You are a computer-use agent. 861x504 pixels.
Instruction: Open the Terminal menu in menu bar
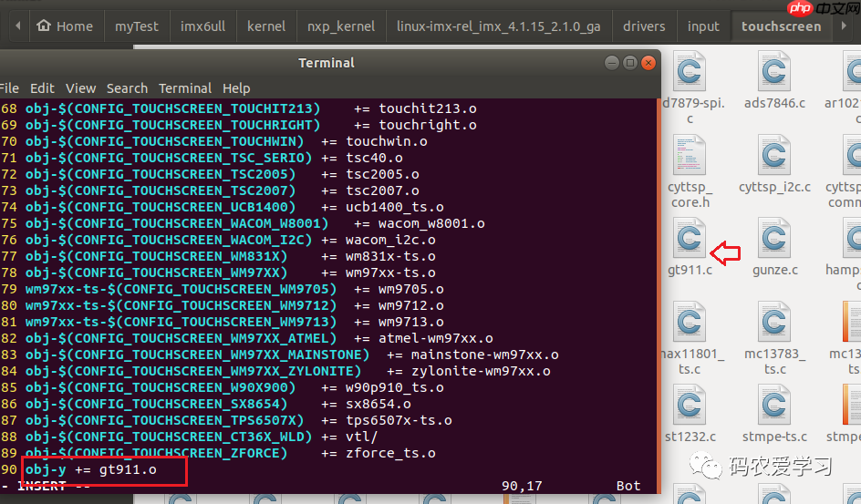[185, 88]
